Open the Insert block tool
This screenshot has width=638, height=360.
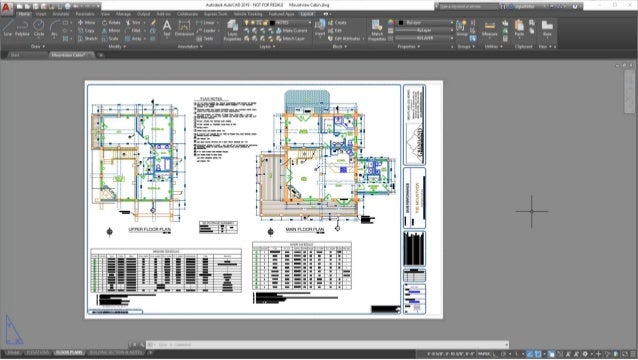coord(320,28)
